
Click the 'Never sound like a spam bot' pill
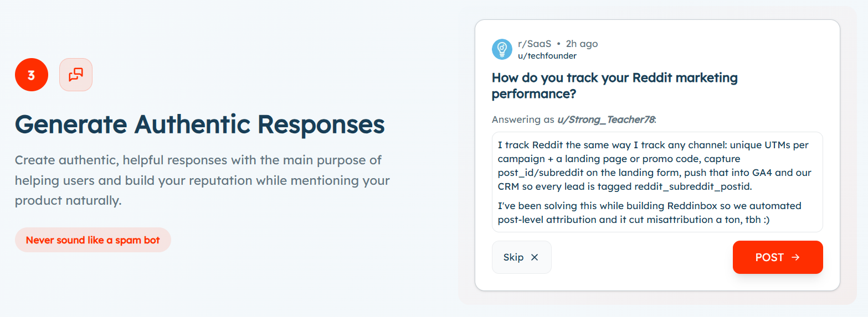click(93, 240)
